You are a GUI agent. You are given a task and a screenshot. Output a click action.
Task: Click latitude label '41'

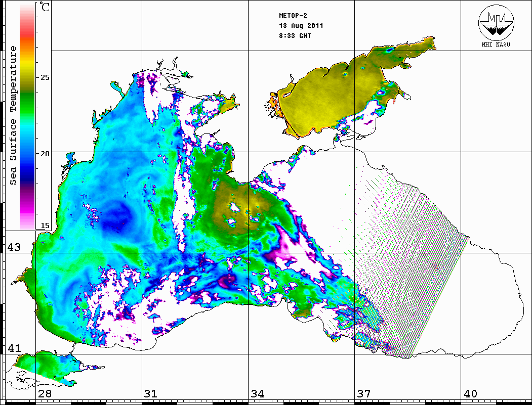coord(14,348)
